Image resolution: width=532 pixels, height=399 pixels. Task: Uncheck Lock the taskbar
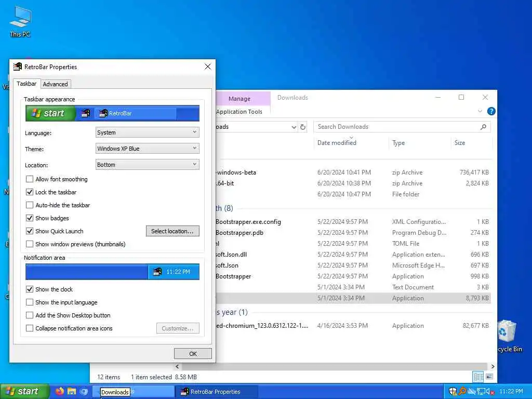click(30, 192)
